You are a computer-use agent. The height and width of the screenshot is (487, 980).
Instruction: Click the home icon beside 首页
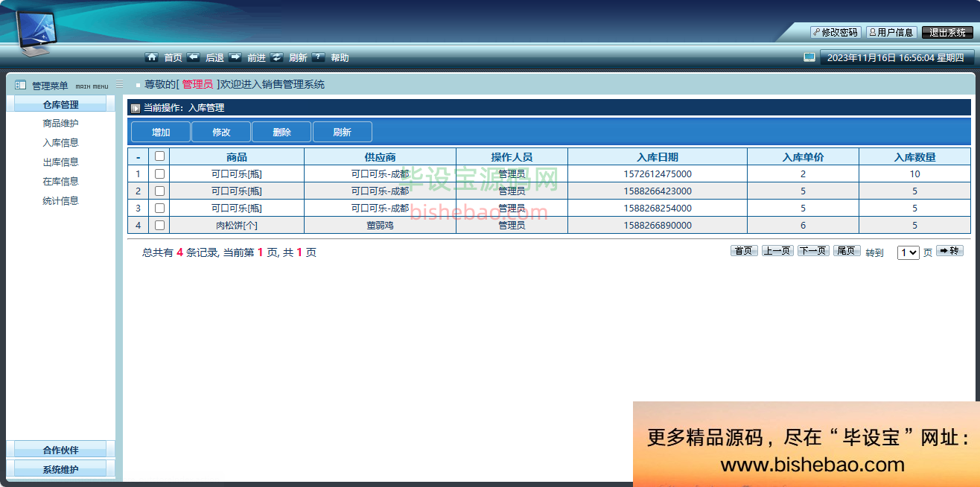152,57
